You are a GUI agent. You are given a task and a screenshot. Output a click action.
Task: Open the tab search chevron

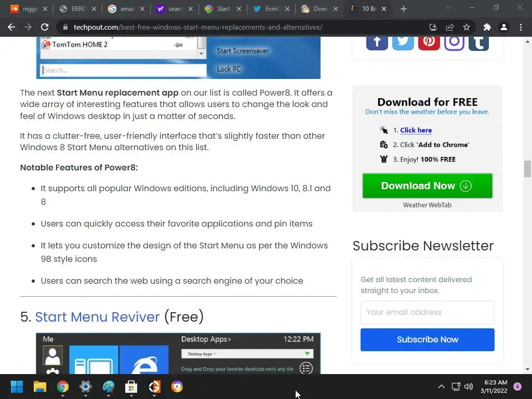(448, 7)
